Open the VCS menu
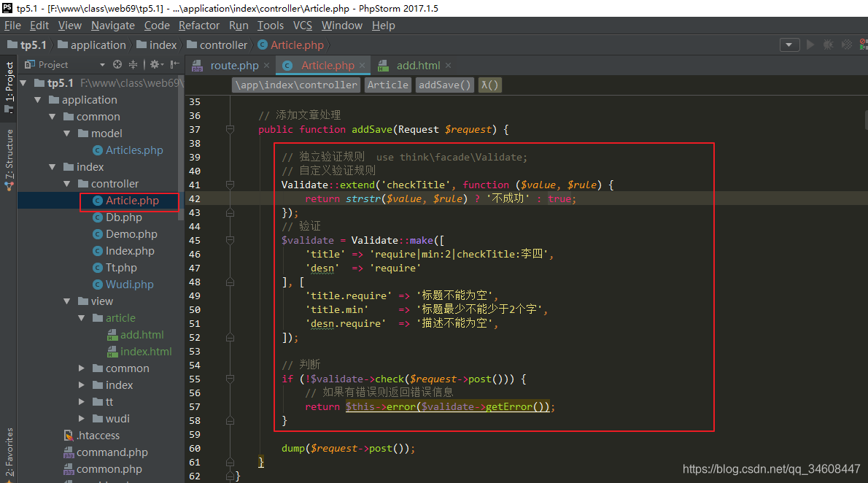Viewport: 868px width, 483px height. (302, 26)
